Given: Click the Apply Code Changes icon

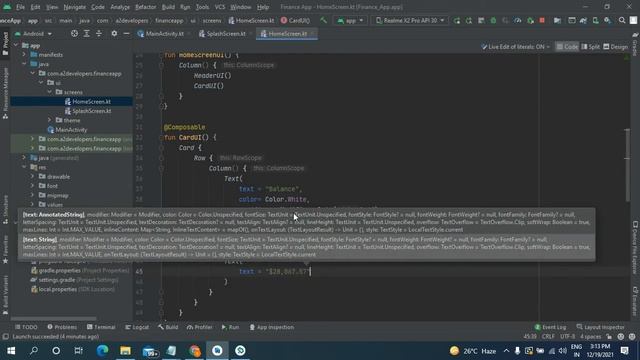Looking at the screenshot, I should (481, 20).
